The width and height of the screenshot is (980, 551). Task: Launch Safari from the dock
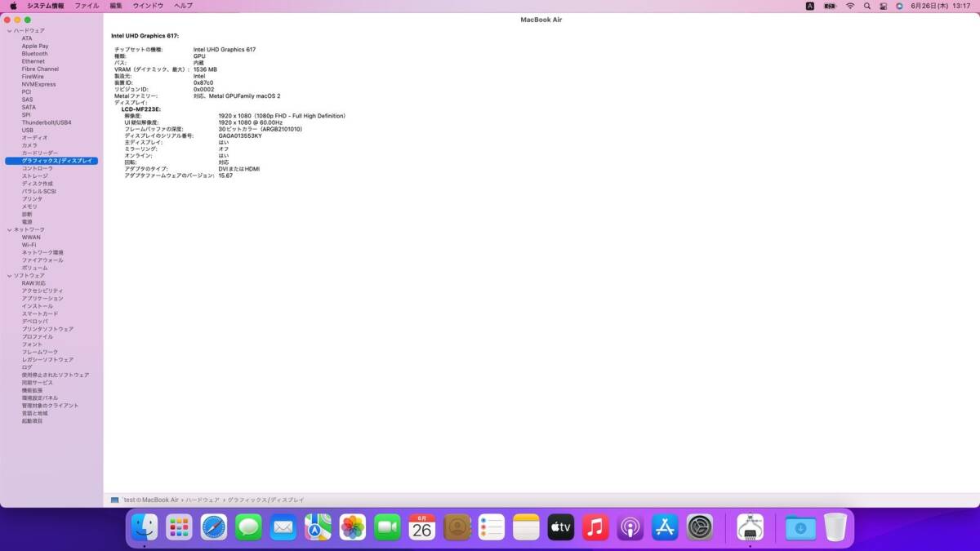point(214,528)
